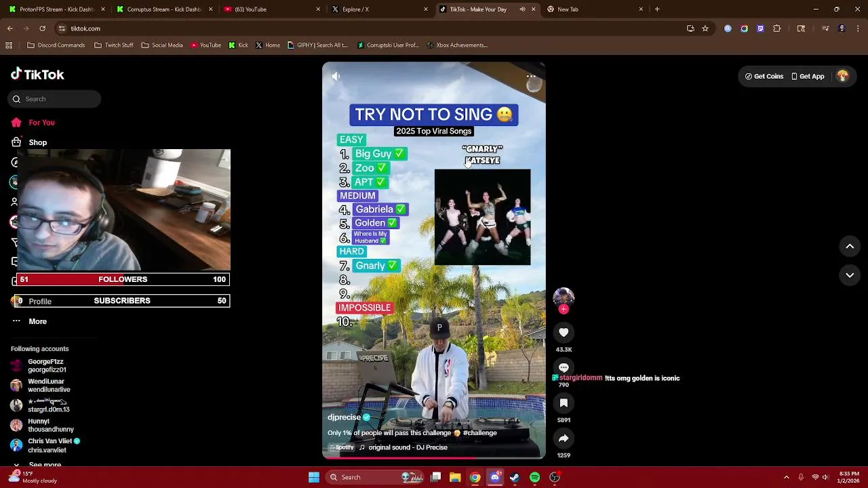The height and width of the screenshot is (488, 868).
Task: Open the Profile page in sidebar
Action: [40, 301]
